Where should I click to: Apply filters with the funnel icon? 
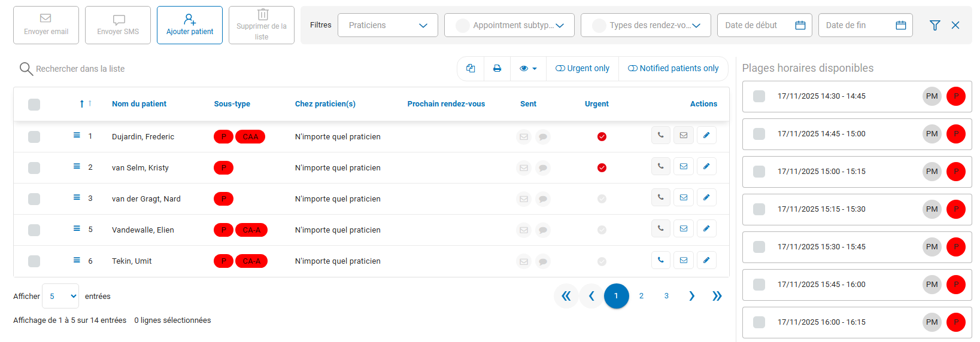point(935,25)
